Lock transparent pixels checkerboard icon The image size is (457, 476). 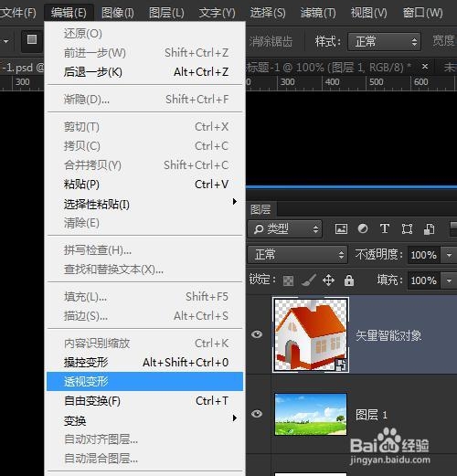pyautogui.click(x=288, y=280)
